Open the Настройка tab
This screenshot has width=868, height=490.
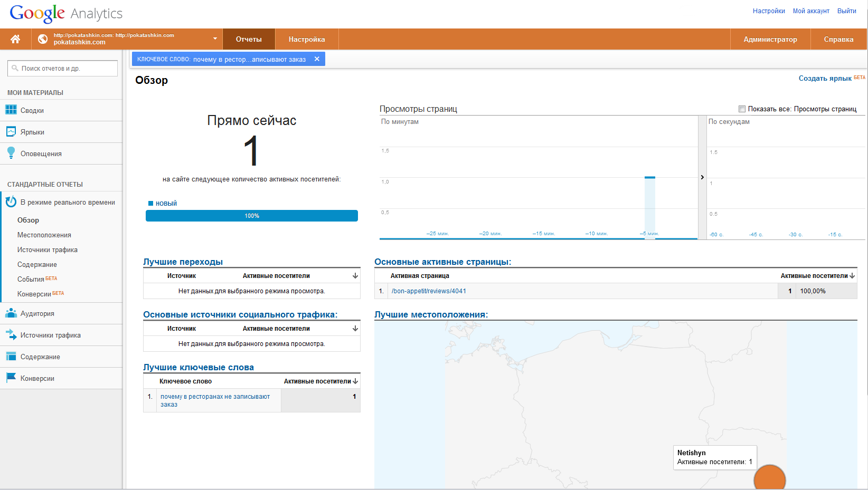pyautogui.click(x=307, y=39)
